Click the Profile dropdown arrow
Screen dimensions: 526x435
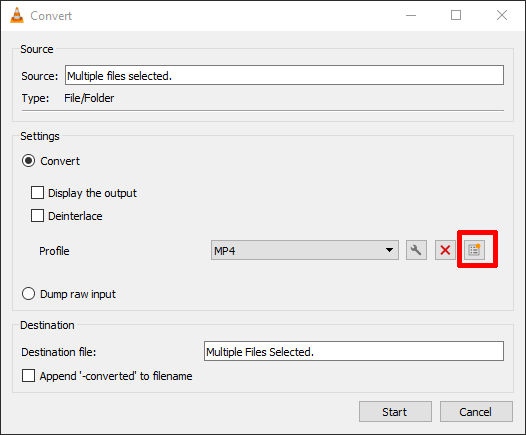click(x=389, y=250)
